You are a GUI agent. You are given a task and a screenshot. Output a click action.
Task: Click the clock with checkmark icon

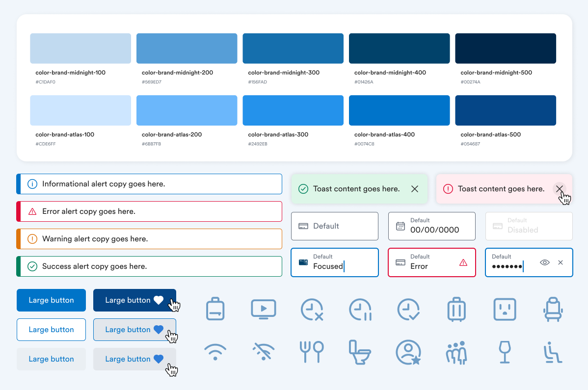coord(408,309)
